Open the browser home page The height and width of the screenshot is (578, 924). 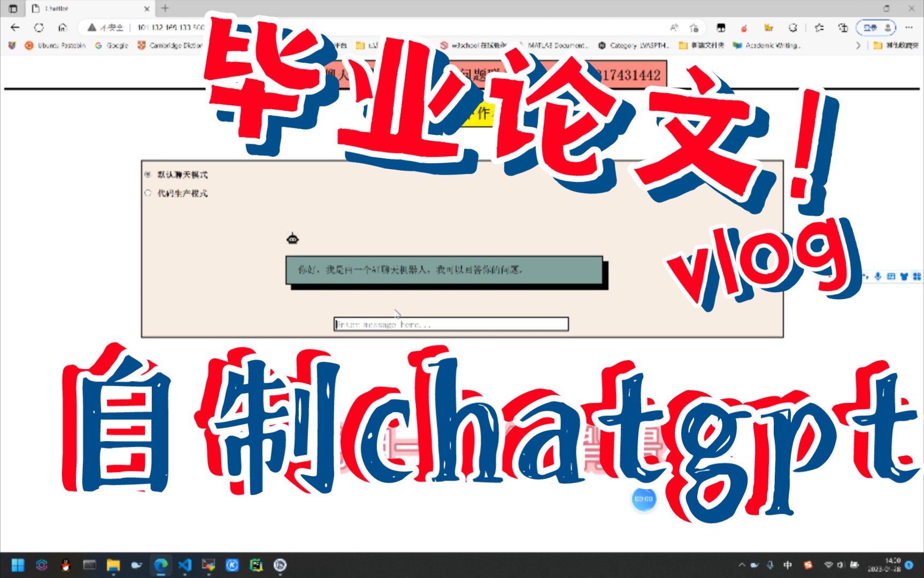[x=63, y=27]
